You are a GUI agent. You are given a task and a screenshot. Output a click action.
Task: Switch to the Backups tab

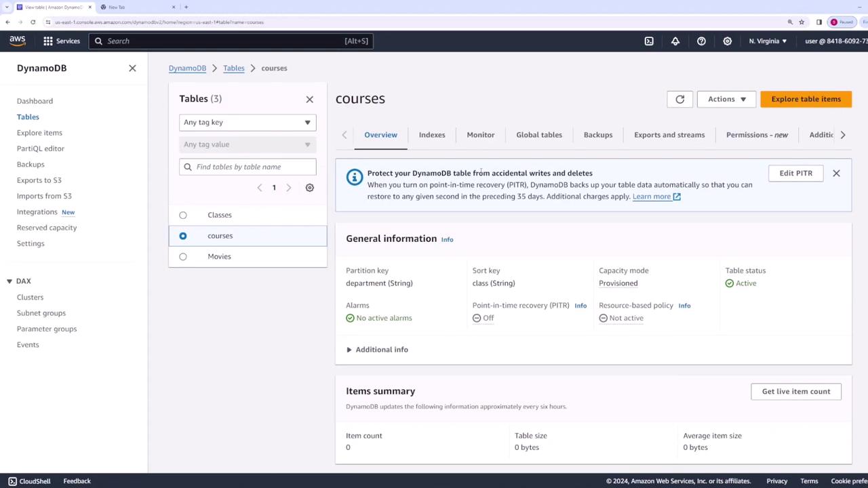[598, 135]
